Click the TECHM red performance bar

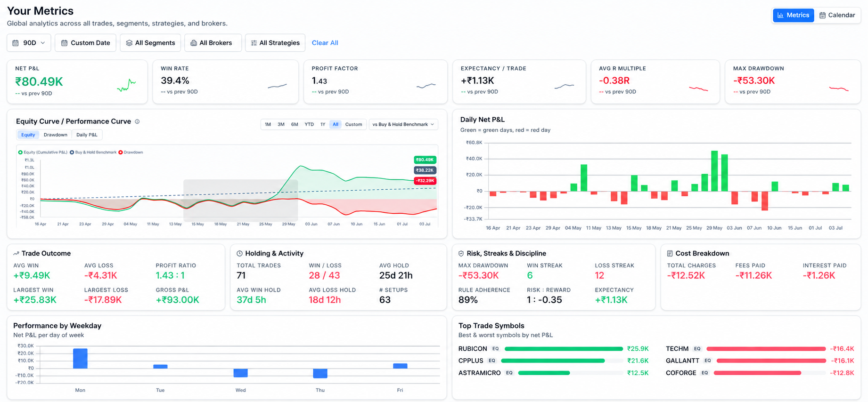(766, 349)
